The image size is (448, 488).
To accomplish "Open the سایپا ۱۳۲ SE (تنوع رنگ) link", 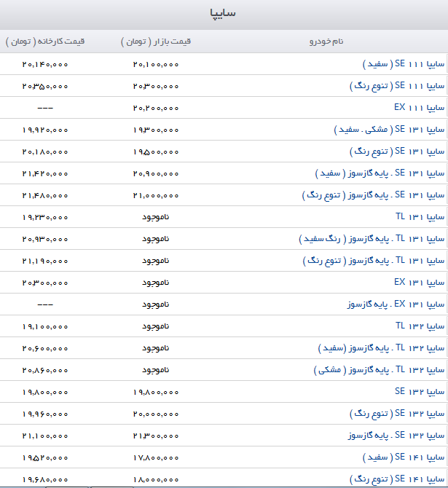I will pyautogui.click(x=397, y=414).
